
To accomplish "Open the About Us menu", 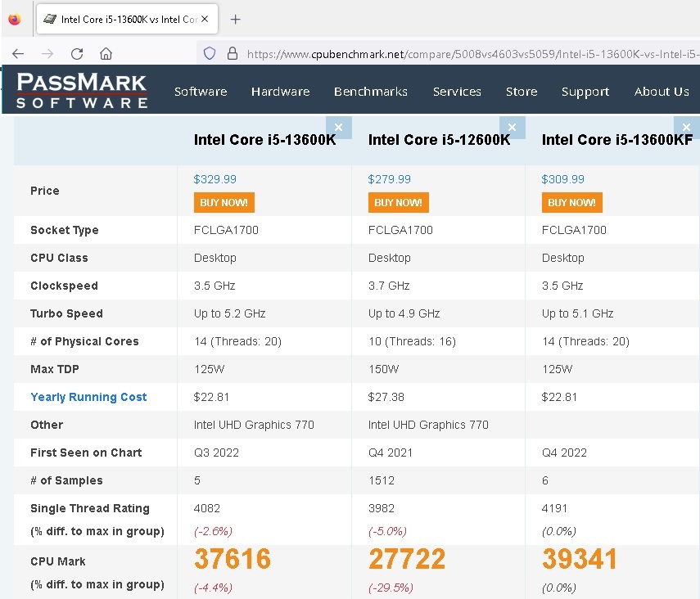I will point(662,92).
